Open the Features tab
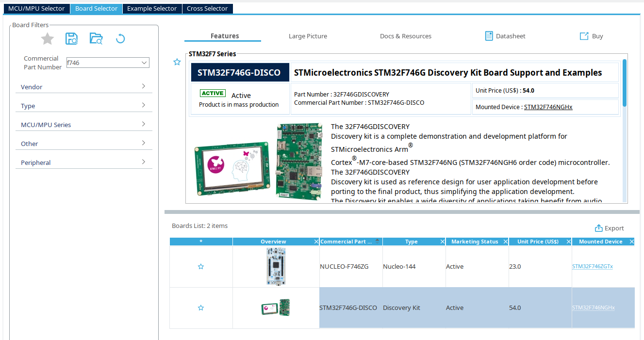Screen dimensions: 644x340 (225, 36)
